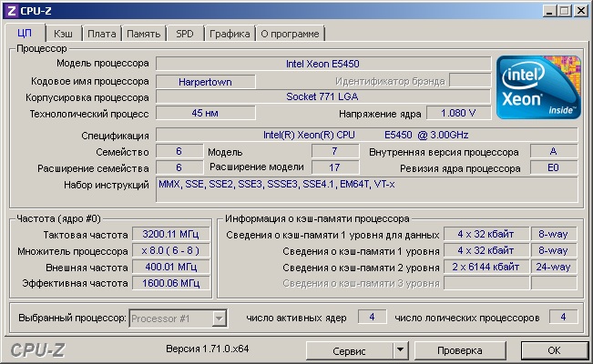Click the Socket 771 LGA value
Screen dimensions: 593x364
point(323,96)
